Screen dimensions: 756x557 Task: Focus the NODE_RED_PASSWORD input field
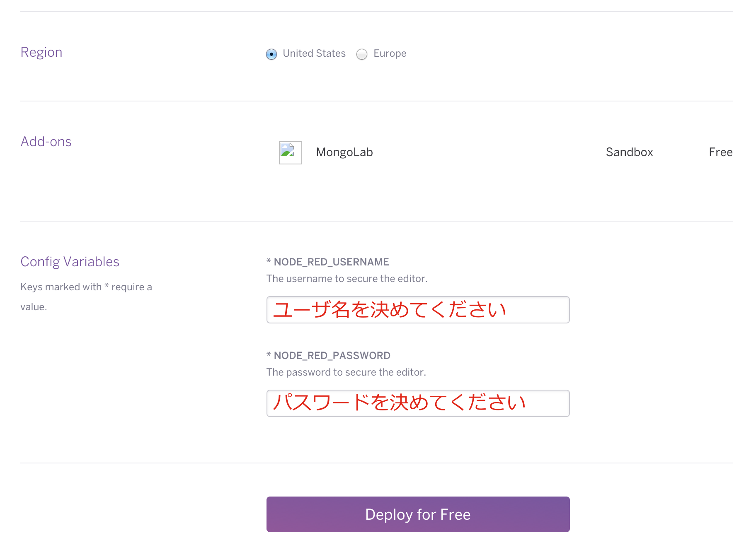(x=418, y=403)
